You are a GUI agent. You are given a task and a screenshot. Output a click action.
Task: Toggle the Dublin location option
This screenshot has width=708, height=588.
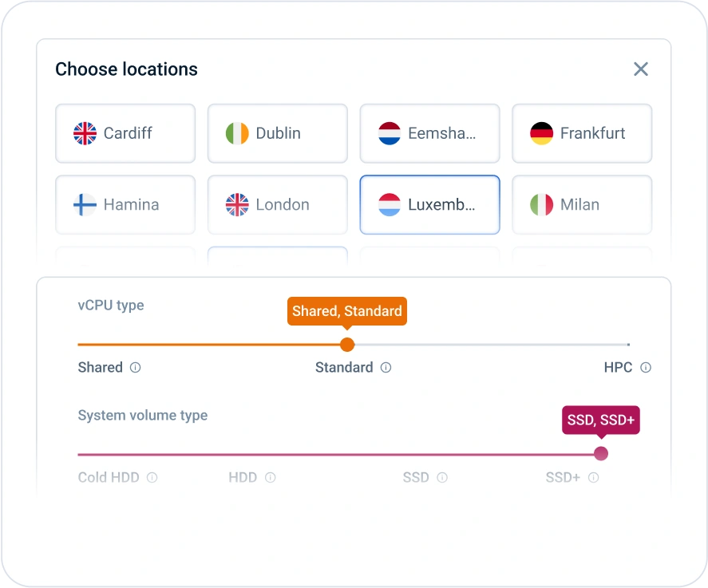pos(278,133)
